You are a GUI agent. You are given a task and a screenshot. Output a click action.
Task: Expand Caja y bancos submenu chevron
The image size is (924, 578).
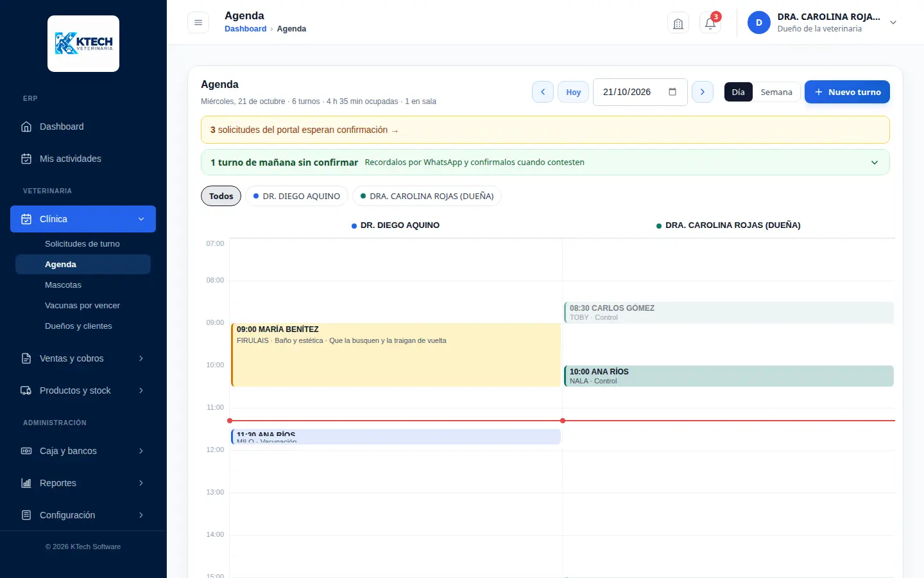point(141,451)
